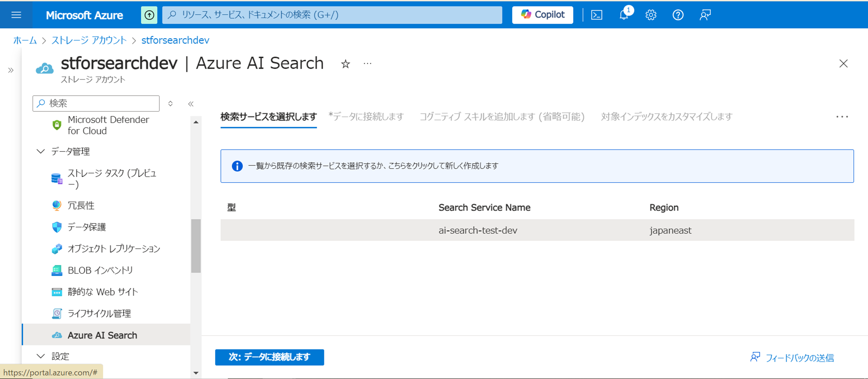This screenshot has height=379, width=868.
Task: Collapse the resource menu sidebar
Action: [x=191, y=104]
